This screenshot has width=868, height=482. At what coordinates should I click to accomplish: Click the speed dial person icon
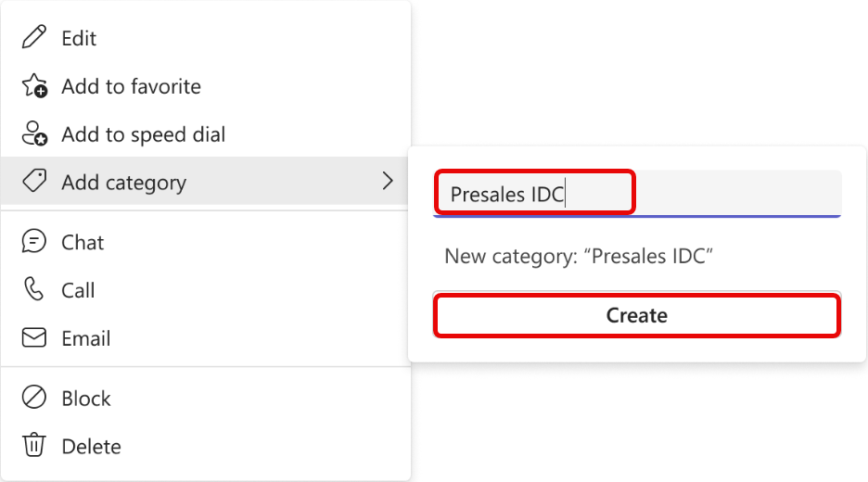[33, 133]
